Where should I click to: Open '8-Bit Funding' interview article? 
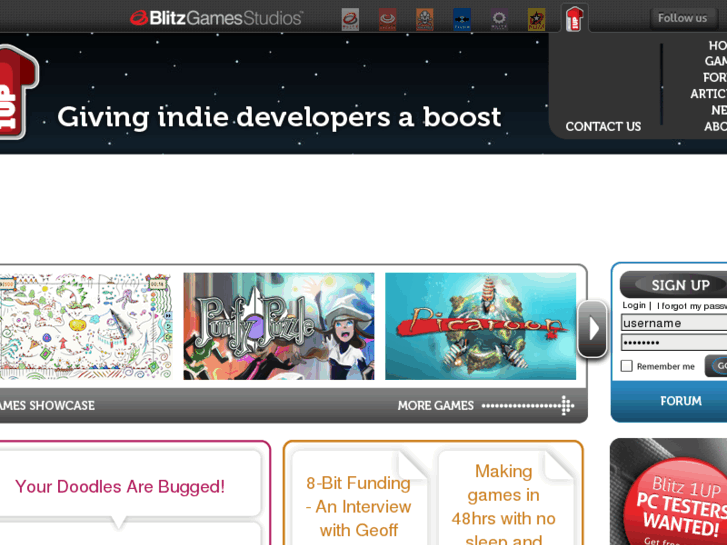point(358,507)
